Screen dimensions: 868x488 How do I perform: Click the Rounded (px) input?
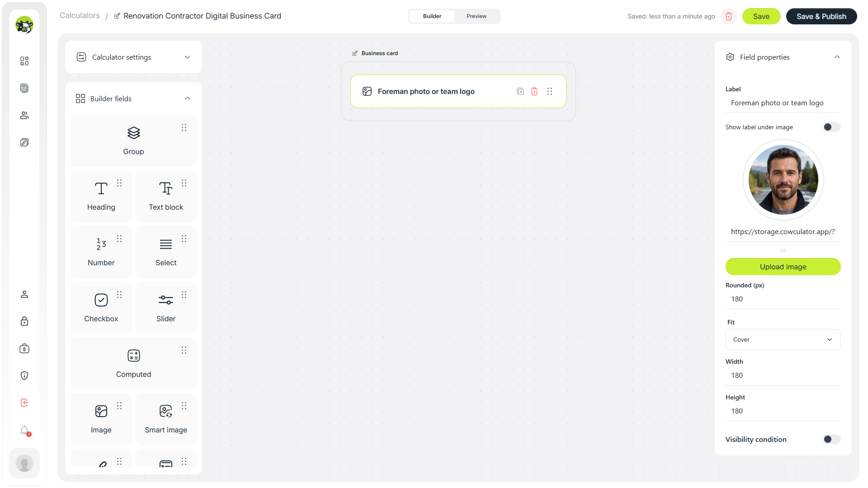(783, 299)
